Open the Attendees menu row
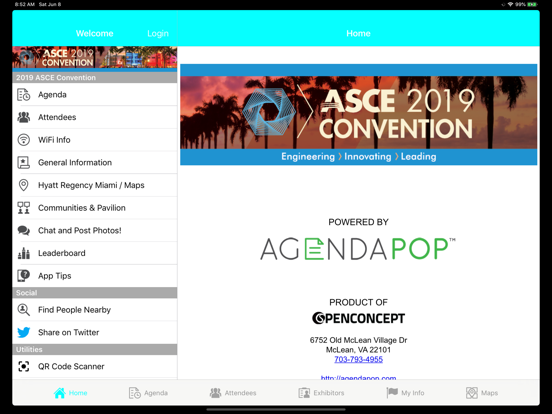Image resolution: width=552 pixels, height=414 pixels. pyautogui.click(x=95, y=117)
